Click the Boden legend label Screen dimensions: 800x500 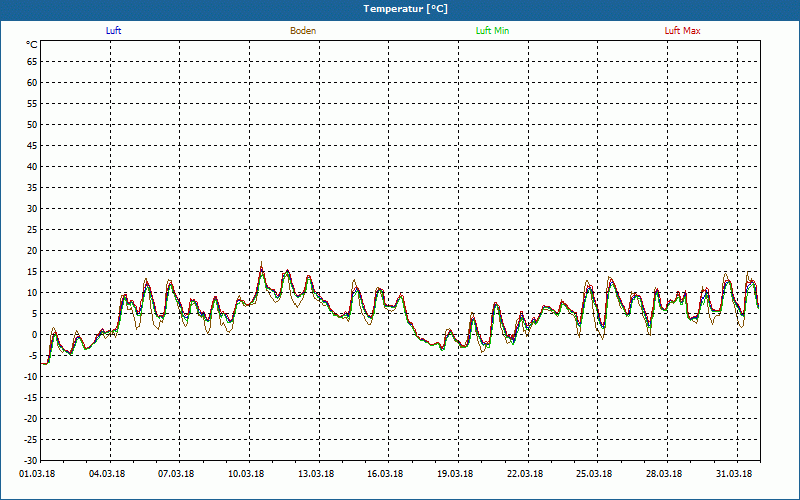coord(303,31)
